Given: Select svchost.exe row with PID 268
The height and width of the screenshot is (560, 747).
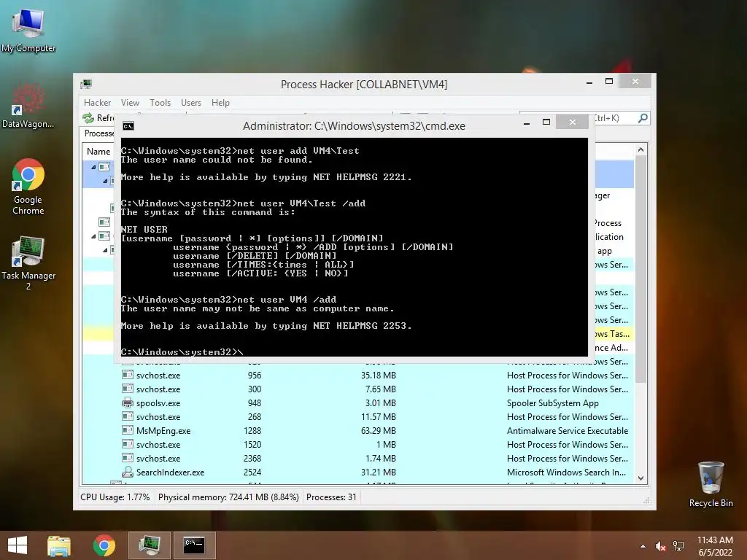Looking at the screenshot, I should (x=357, y=416).
